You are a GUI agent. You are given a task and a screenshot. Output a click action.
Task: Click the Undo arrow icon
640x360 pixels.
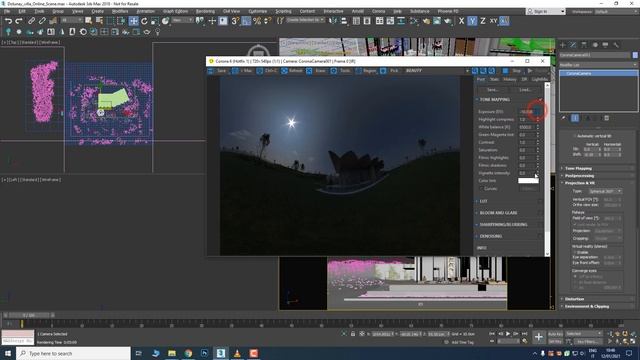pyautogui.click(x=8, y=21)
